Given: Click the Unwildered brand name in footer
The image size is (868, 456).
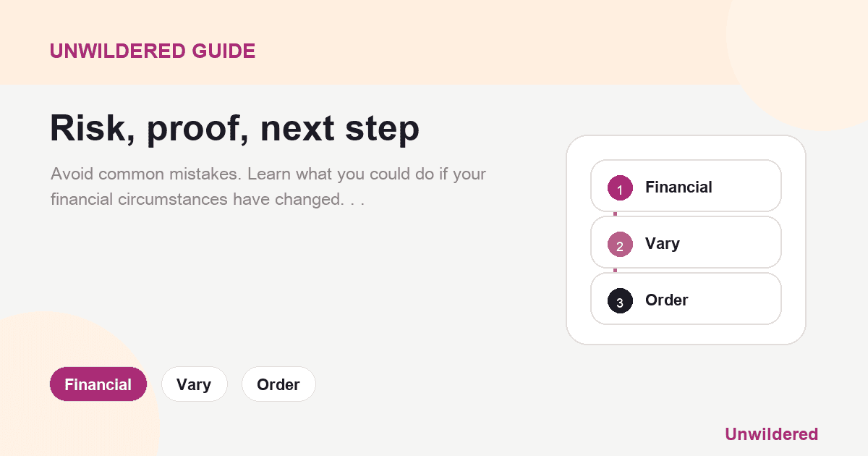Looking at the screenshot, I should pyautogui.click(x=771, y=434).
